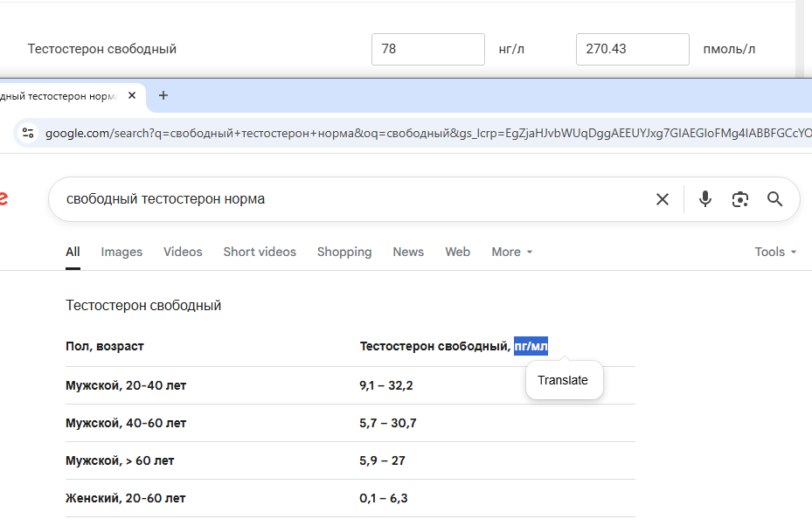
Task: Edit the free testosterone ng/l value field
Action: [427, 49]
